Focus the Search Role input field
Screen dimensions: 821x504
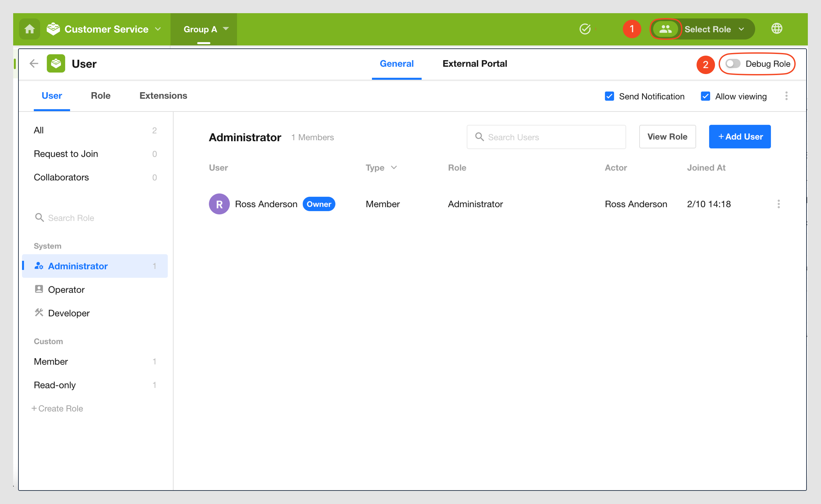[x=95, y=218]
